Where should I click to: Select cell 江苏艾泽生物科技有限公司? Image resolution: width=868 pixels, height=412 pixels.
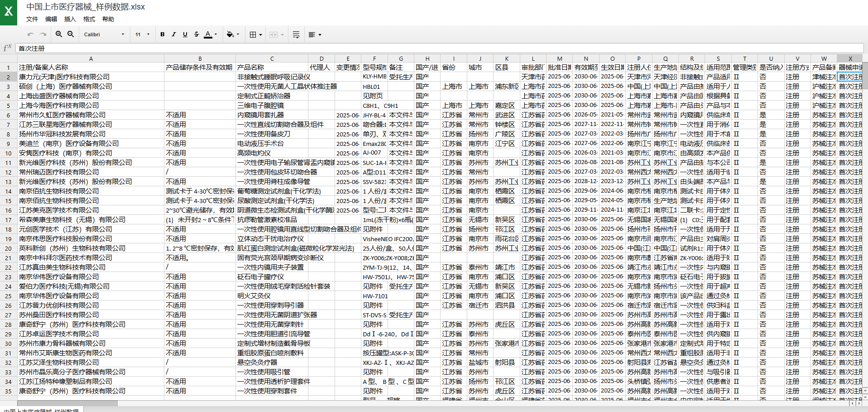[91, 363]
